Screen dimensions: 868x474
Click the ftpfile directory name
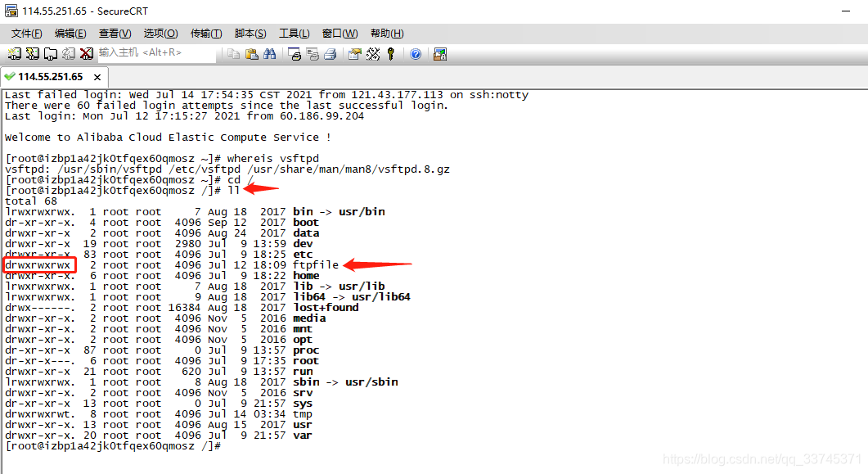(316, 265)
